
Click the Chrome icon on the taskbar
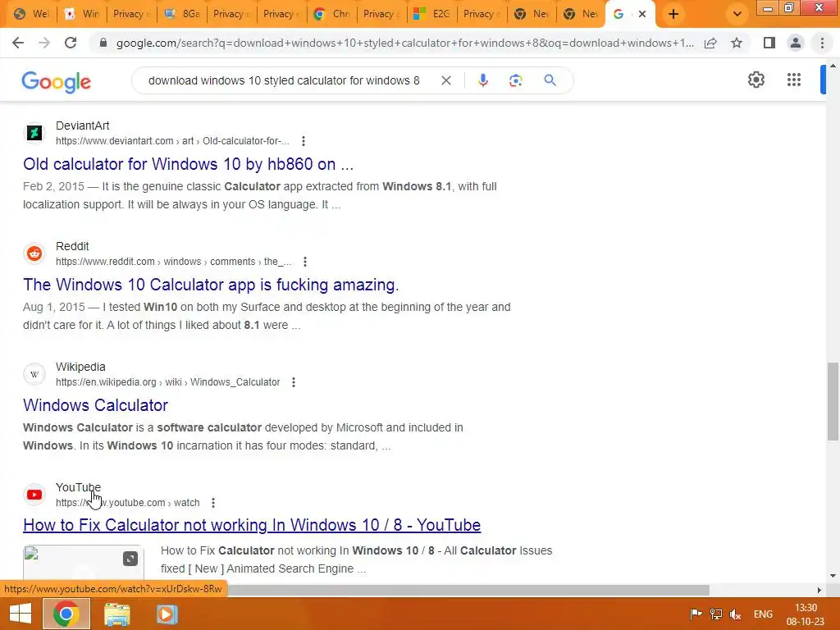(66, 614)
